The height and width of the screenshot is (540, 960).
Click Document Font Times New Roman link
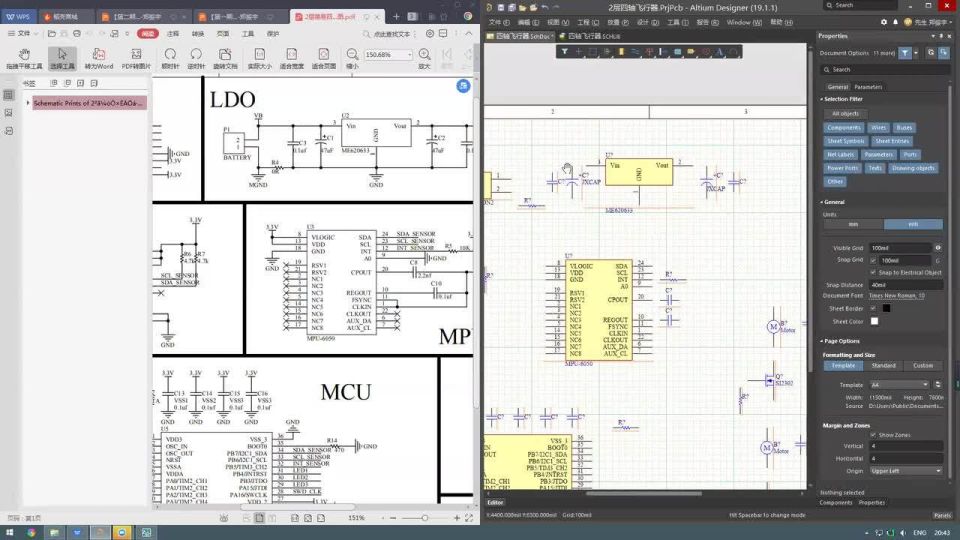tap(896, 296)
